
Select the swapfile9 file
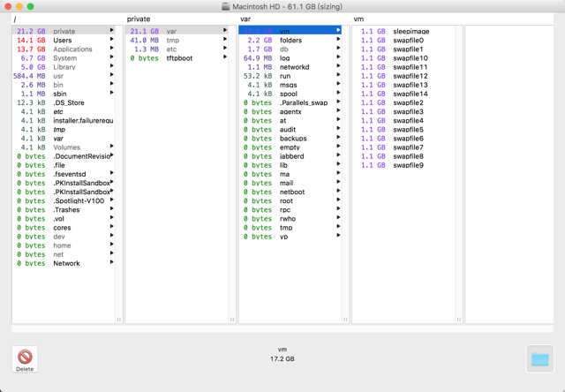pos(403,165)
